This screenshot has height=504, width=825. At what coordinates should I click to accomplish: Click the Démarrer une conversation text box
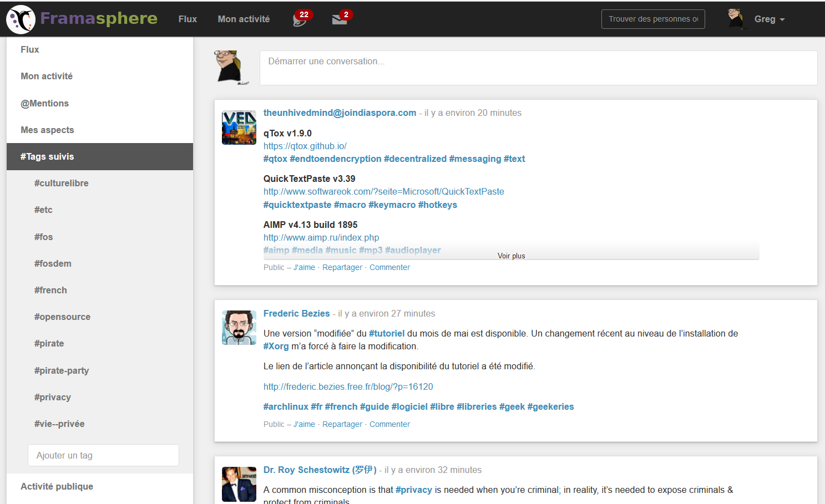click(538, 68)
